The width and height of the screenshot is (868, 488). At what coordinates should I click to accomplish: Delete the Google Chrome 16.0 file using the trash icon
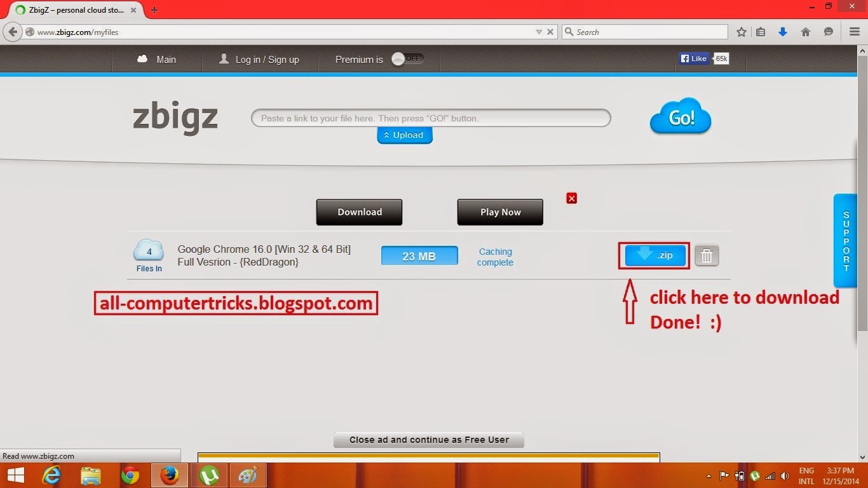click(x=707, y=255)
